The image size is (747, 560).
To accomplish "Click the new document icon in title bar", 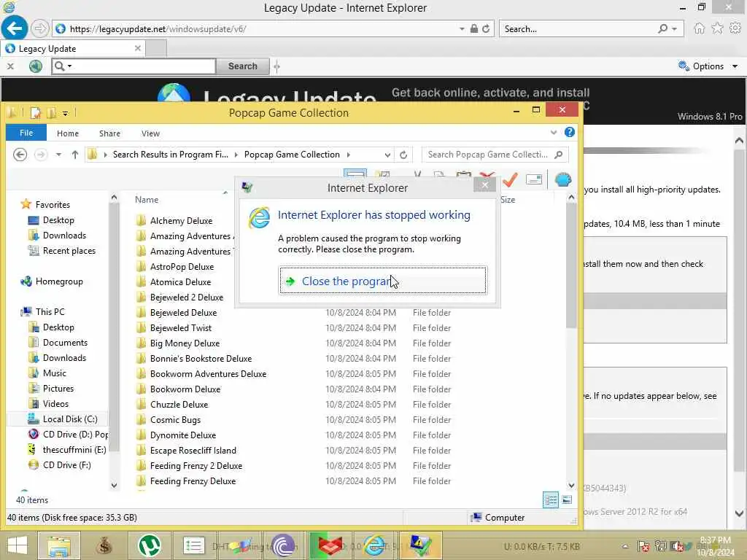I will point(36,113).
